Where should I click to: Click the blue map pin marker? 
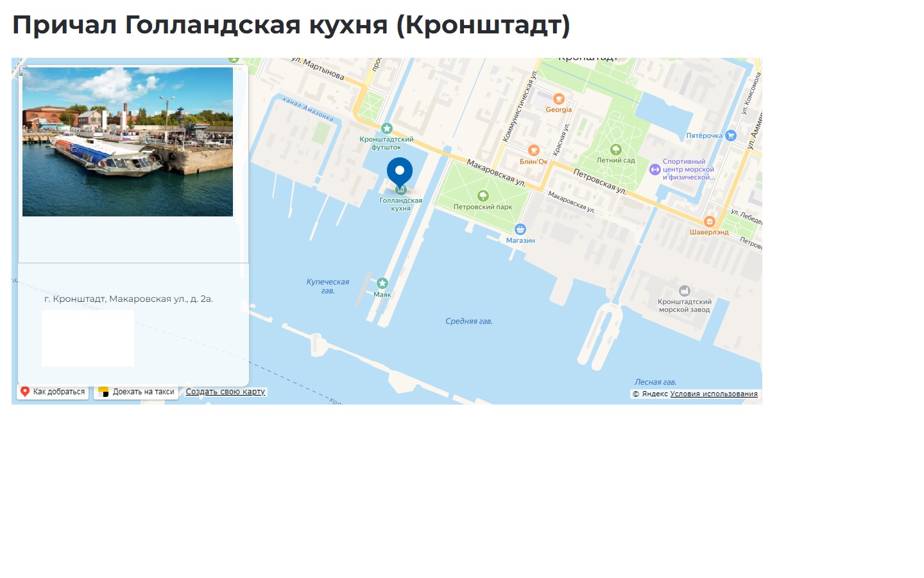pos(400,172)
